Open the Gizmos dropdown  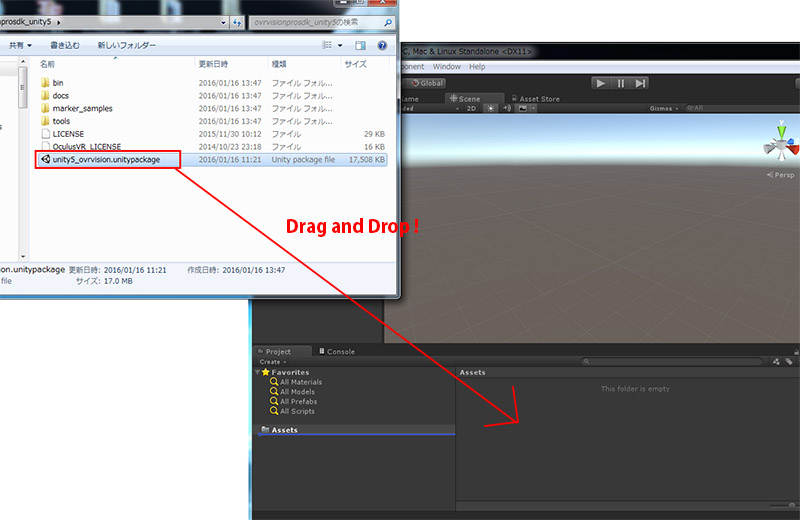pos(664,108)
